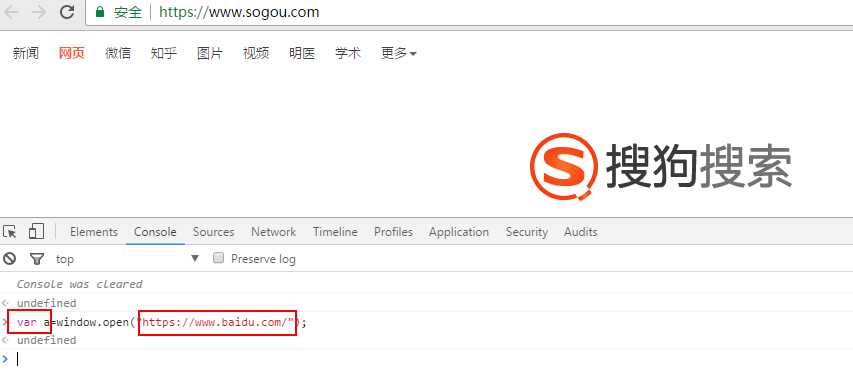Switch to the Network tab
853x381 pixels.
tap(274, 232)
